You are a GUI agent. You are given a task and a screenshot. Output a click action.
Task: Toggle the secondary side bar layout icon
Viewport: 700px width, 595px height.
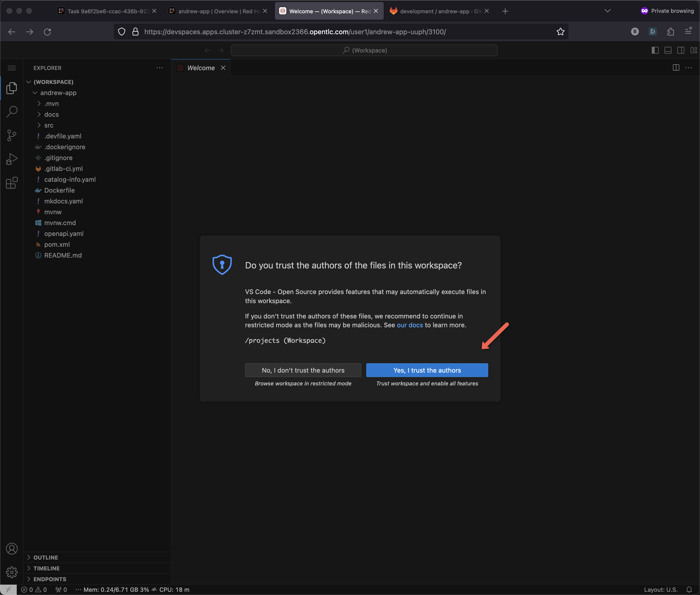coord(681,50)
